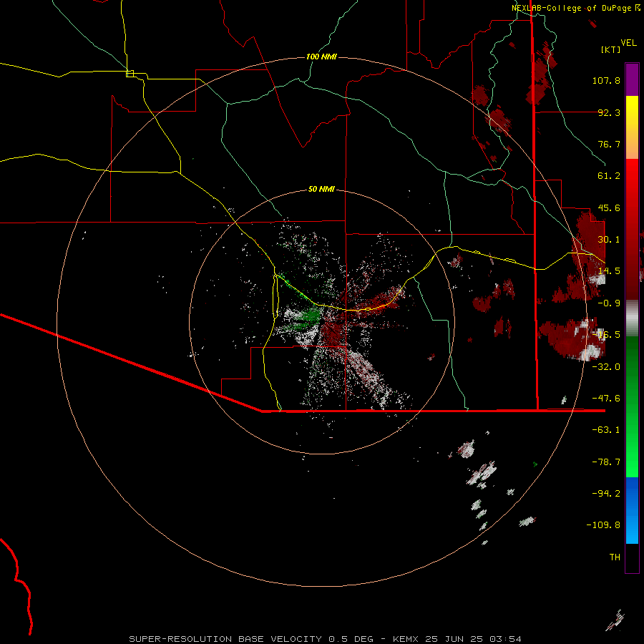
Task: Click the 50 NMI range ring label
Action: tap(321, 189)
